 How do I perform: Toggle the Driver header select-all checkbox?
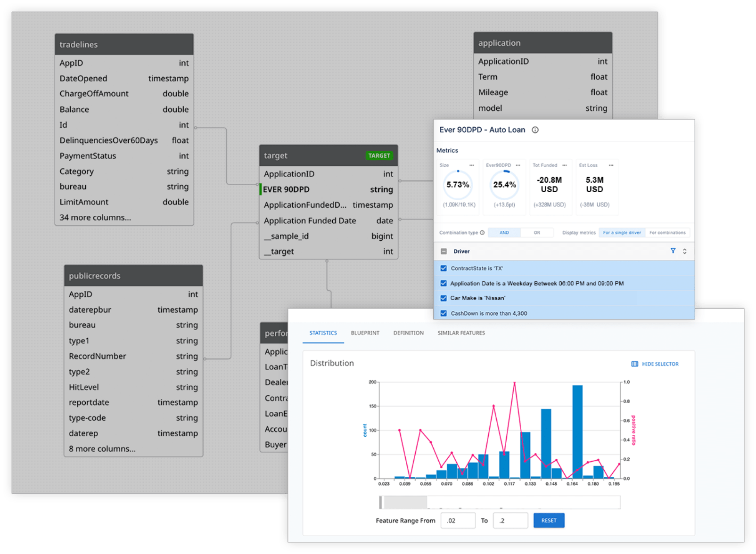click(444, 252)
